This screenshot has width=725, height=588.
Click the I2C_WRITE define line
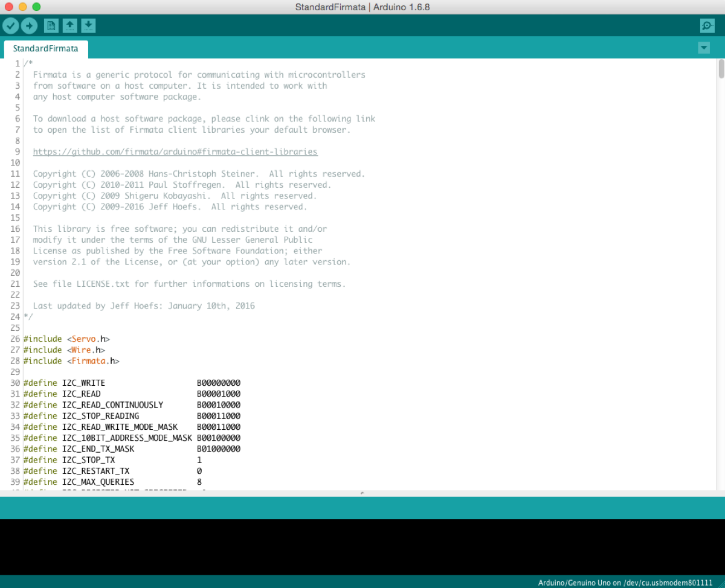(132, 383)
